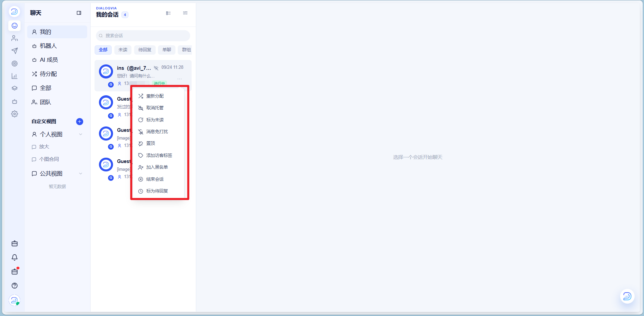Open the help question mark icon

[x=14, y=285]
